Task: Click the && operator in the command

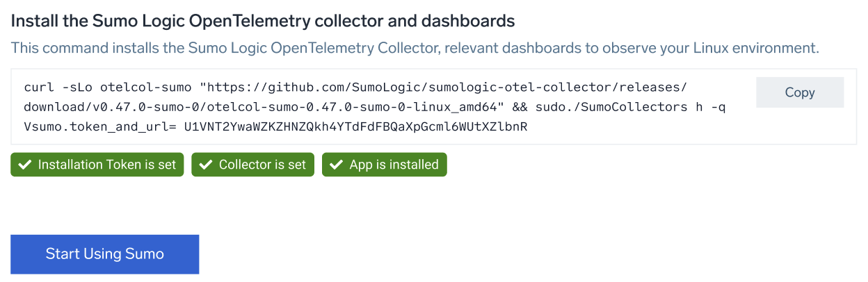Action: [x=519, y=108]
